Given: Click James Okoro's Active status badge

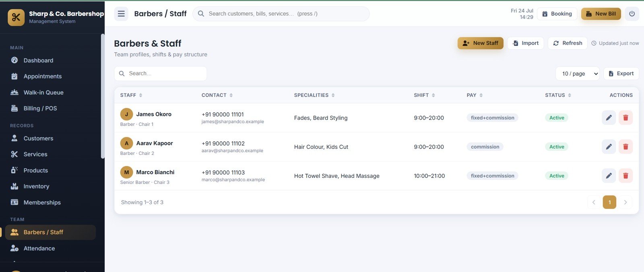Looking at the screenshot, I should click(557, 118).
